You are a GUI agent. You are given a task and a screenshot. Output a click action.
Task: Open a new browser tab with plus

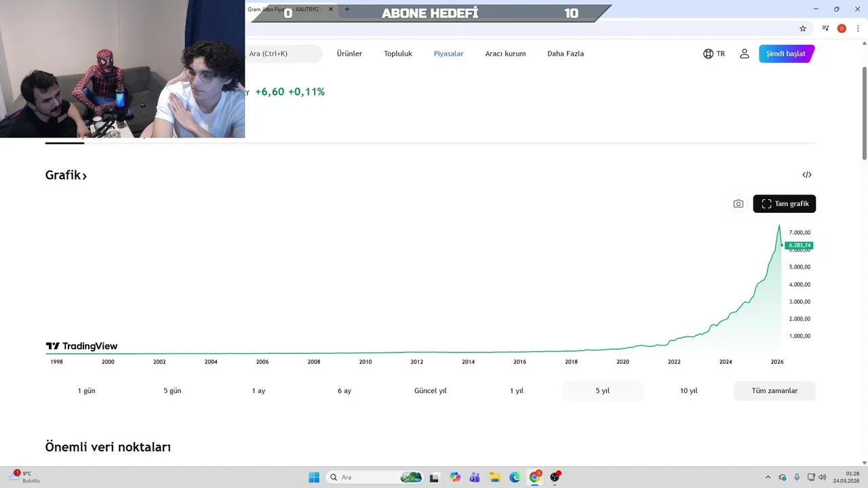click(x=347, y=9)
